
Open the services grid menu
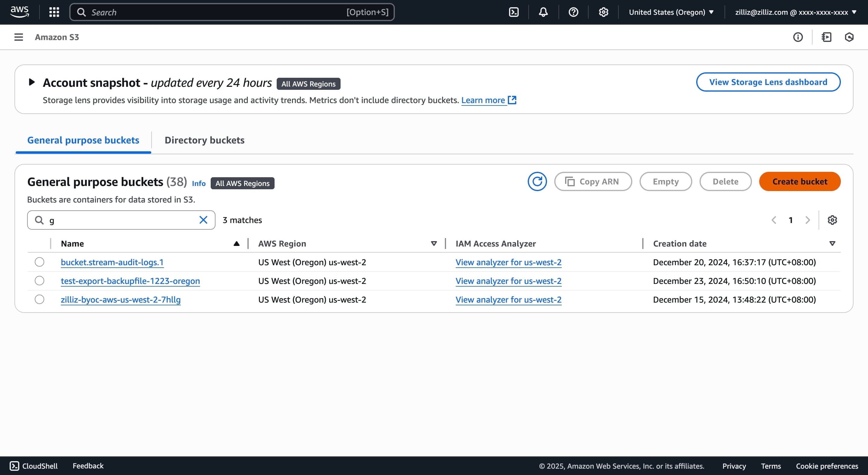pos(54,12)
